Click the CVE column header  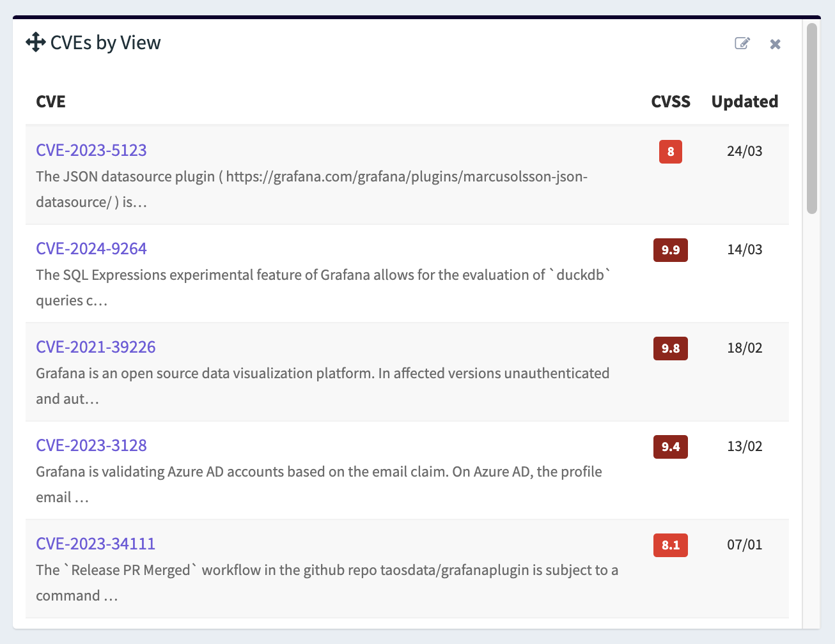click(51, 102)
